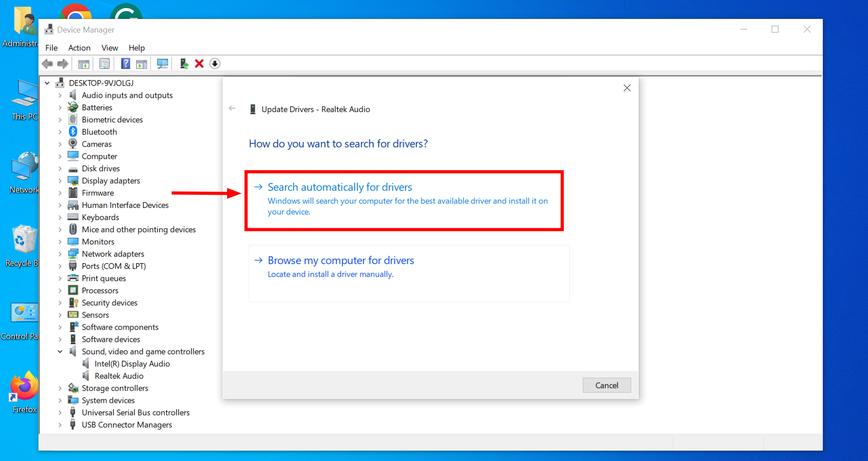Click the Disable device down-arrow icon
Viewport: 868px width, 461px height.
click(214, 63)
